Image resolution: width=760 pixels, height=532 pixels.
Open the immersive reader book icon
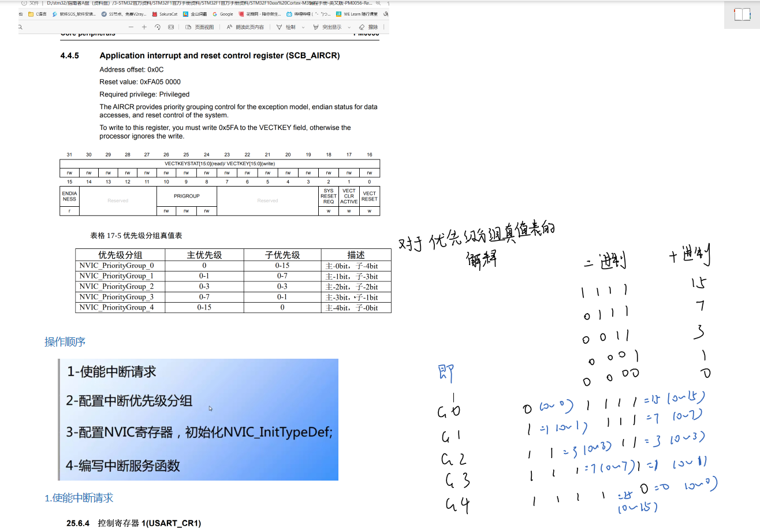point(742,14)
